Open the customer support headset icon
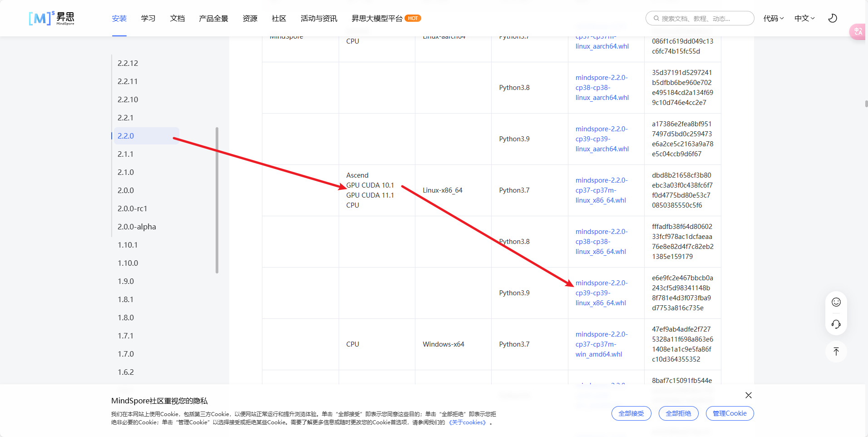Screen dimensions: 868x437 point(836,324)
